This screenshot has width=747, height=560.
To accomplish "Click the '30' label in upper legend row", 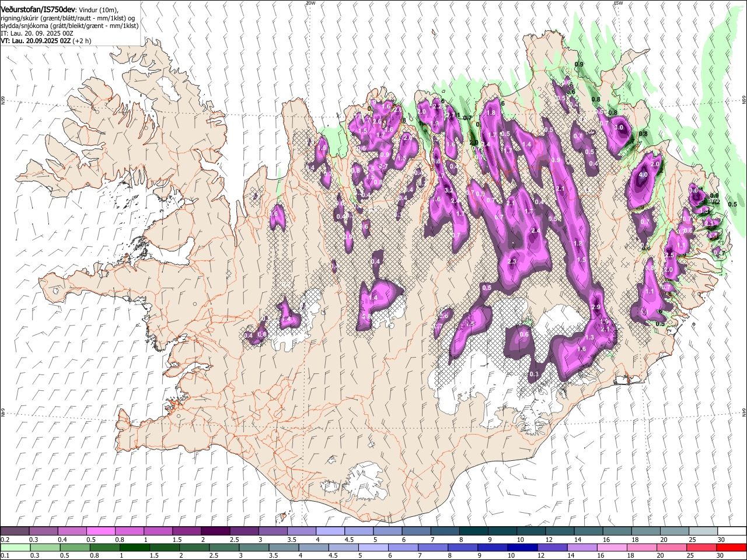I will [x=721, y=539].
